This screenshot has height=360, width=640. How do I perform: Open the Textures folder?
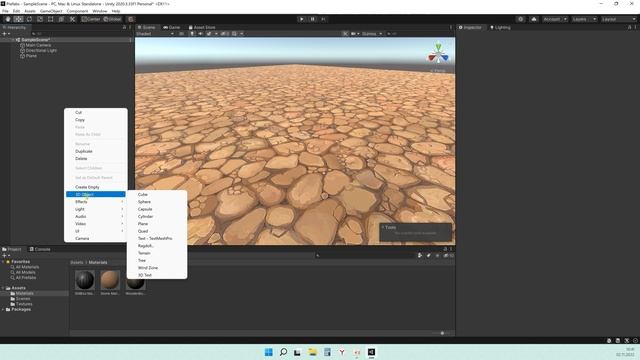(x=24, y=304)
